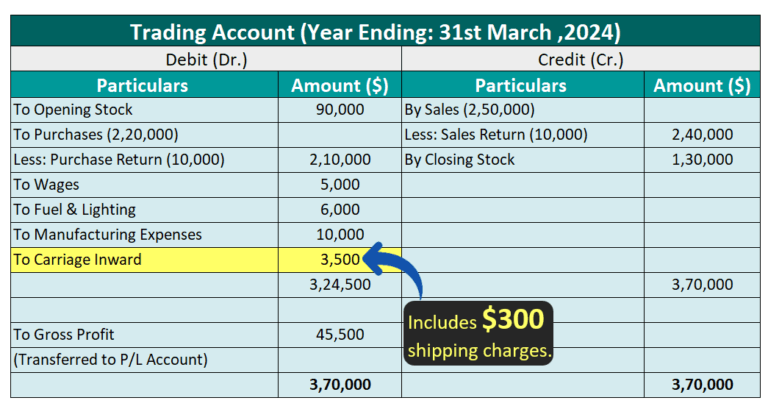Click the debit-side "Particulars" column header
This screenshot has height=406, width=768.
142,85
